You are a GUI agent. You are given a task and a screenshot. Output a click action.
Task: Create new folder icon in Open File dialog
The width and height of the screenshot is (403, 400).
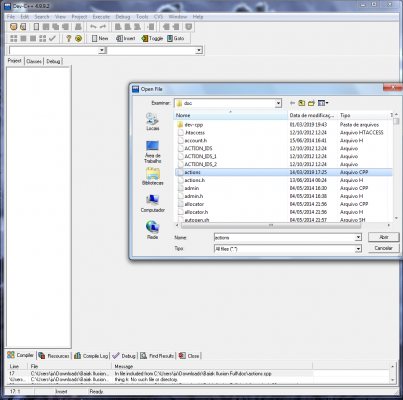[x=311, y=103]
